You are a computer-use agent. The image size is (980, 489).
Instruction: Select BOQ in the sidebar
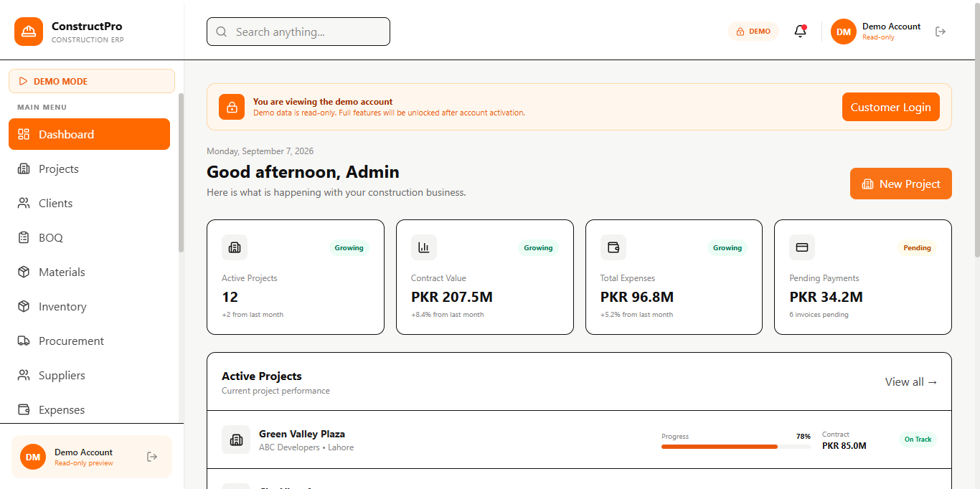[x=89, y=237]
